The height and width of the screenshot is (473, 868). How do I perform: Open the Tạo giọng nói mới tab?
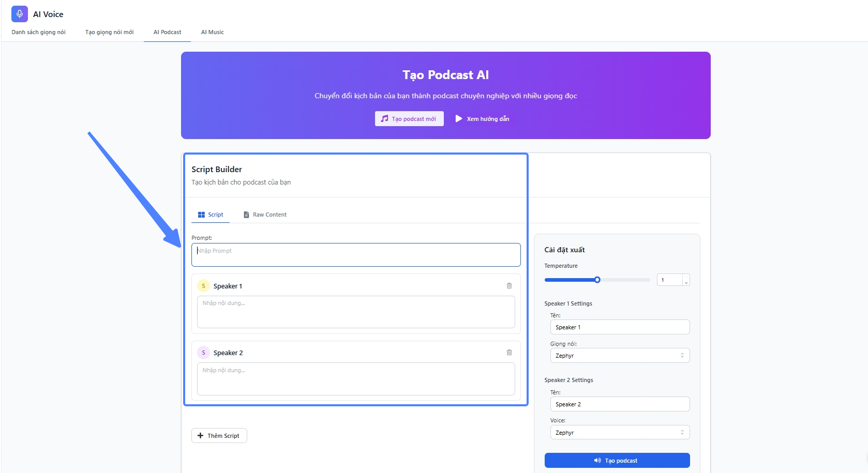point(109,32)
